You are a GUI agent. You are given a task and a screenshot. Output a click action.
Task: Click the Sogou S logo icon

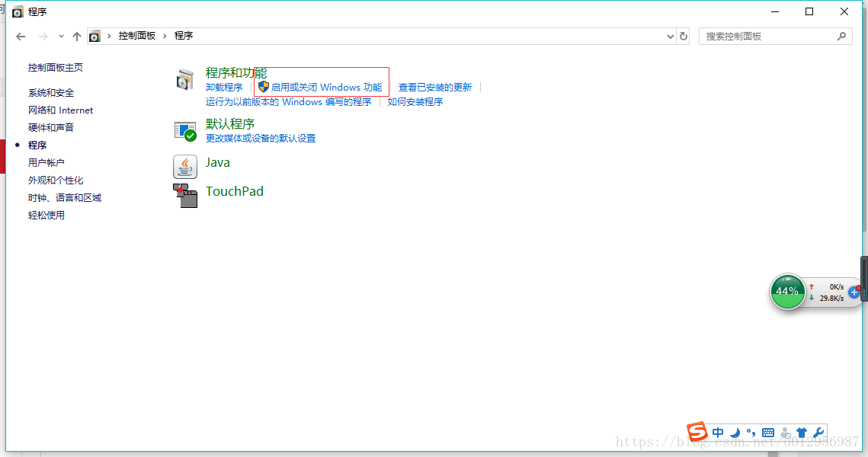[x=697, y=432]
